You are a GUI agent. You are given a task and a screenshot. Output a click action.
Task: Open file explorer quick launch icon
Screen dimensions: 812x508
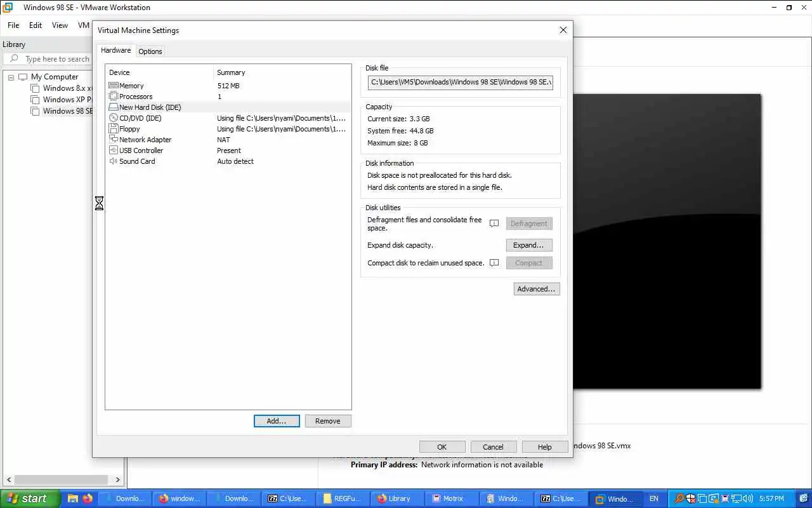pos(72,498)
